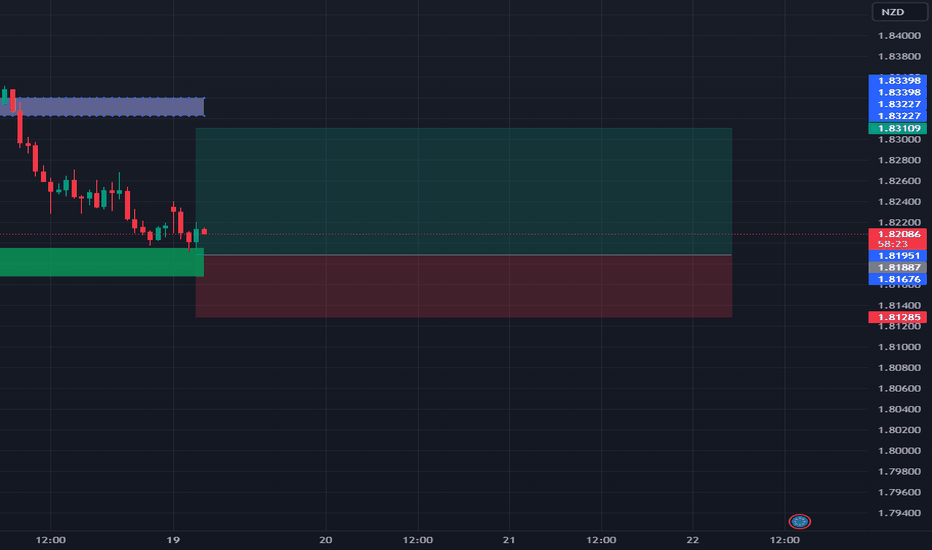Click the 1.80600 price axis label

pos(899,388)
